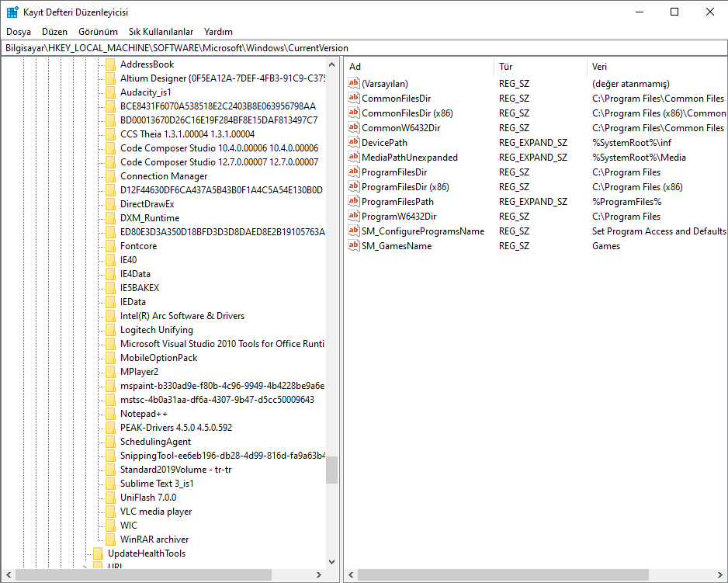Click the ab icon next to SM_GamesName
This screenshot has width=728, height=583.
(354, 245)
